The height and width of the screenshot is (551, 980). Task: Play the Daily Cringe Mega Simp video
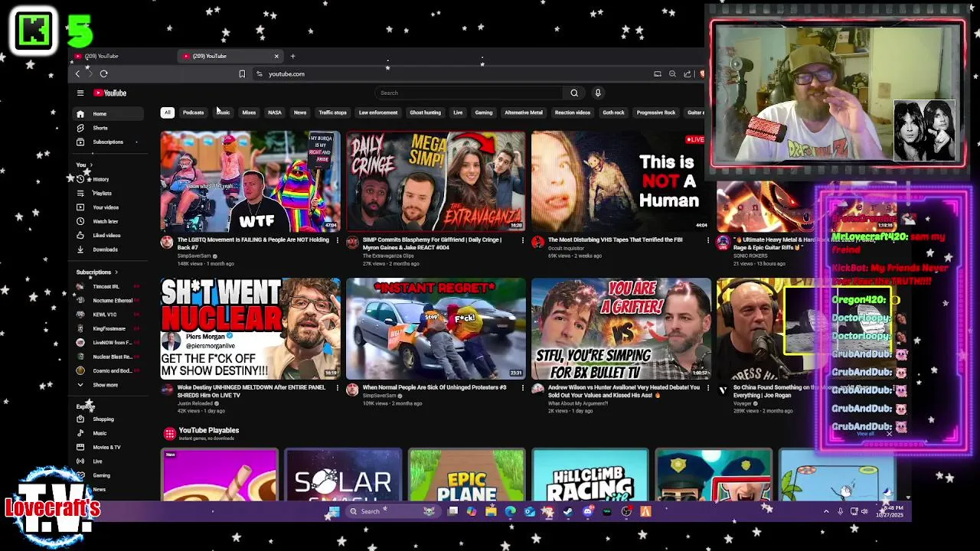click(436, 181)
